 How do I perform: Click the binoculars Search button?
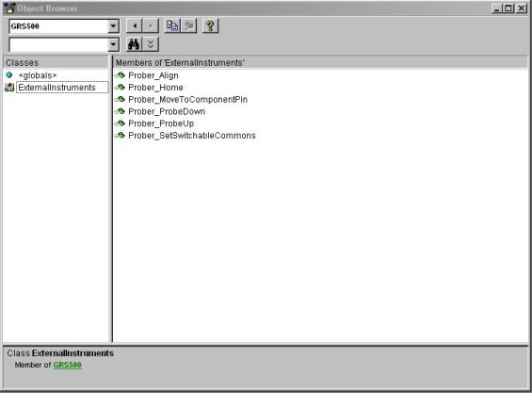pos(134,44)
